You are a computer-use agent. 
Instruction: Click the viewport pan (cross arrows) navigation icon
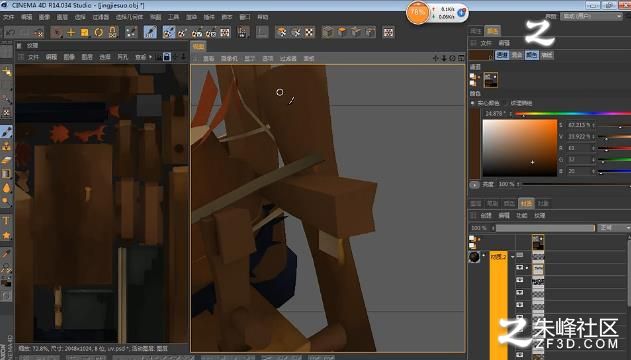coord(435,58)
